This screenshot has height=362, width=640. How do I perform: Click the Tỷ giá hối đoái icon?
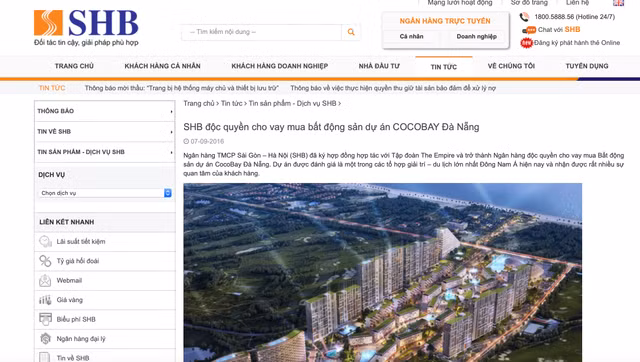click(x=45, y=261)
